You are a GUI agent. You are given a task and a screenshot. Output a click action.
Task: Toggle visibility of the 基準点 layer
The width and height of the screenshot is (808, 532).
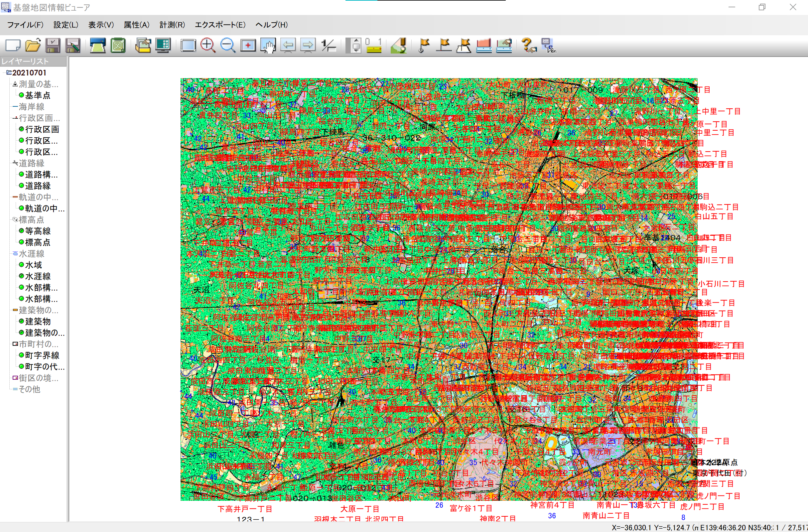point(21,95)
